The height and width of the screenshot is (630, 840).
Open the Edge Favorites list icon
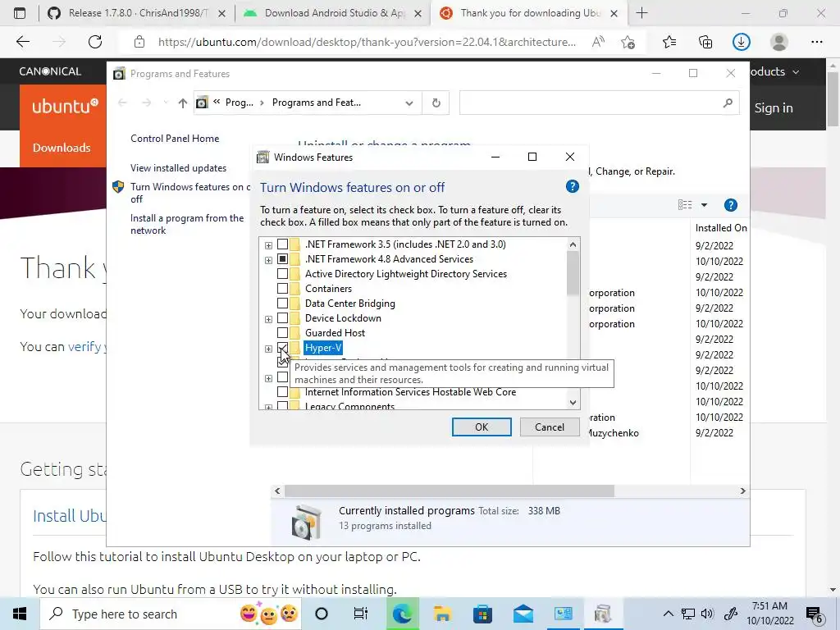click(x=669, y=42)
